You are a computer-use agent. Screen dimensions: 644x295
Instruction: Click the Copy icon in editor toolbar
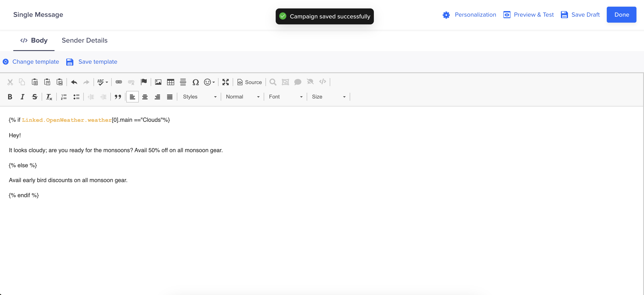[x=22, y=82]
